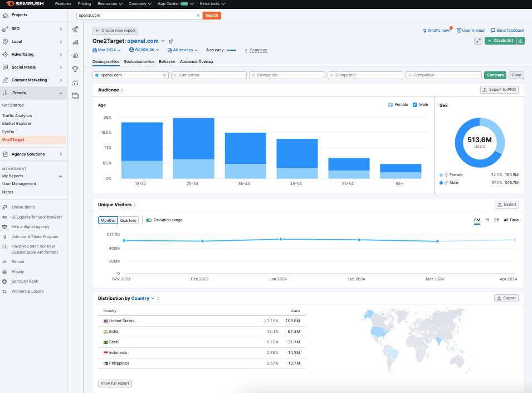Open the Resources top menu
The image size is (532, 393).
110,4
